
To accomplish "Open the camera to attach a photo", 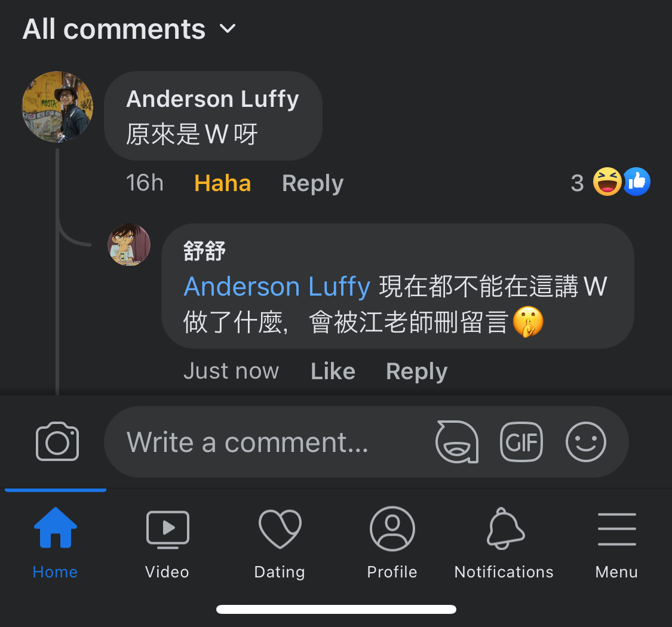I will pos(57,441).
